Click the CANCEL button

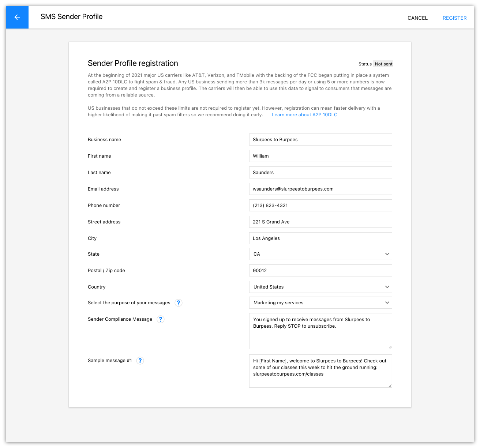[x=417, y=18]
